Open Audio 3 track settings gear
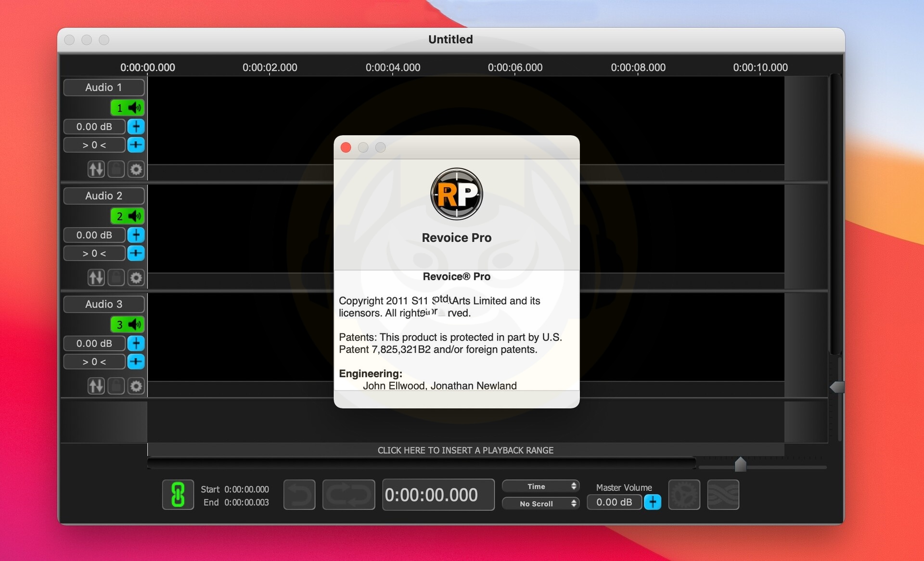 136,386
